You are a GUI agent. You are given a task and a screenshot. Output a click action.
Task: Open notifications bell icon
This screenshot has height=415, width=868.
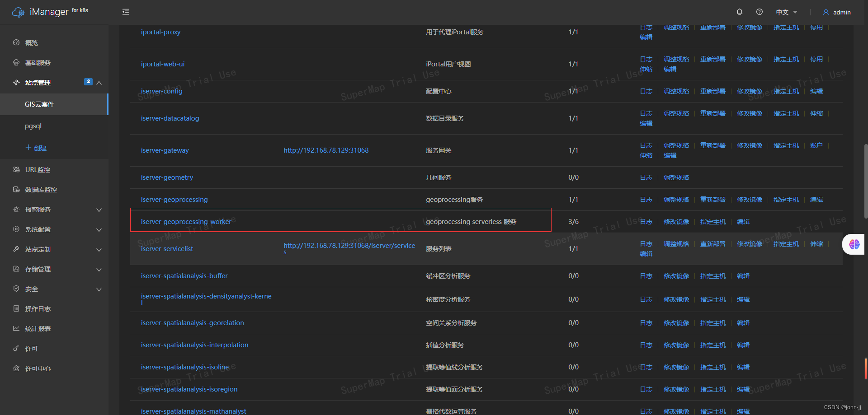740,12
